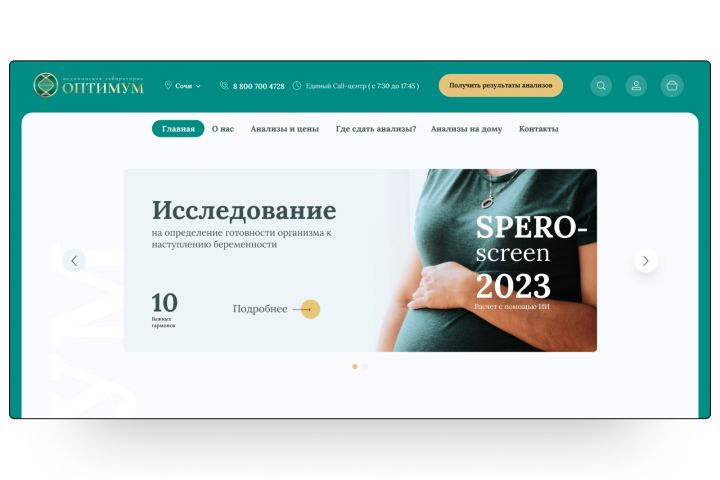Screen dimensions: 720x480
Task: Open the shopping basket icon
Action: click(x=672, y=85)
